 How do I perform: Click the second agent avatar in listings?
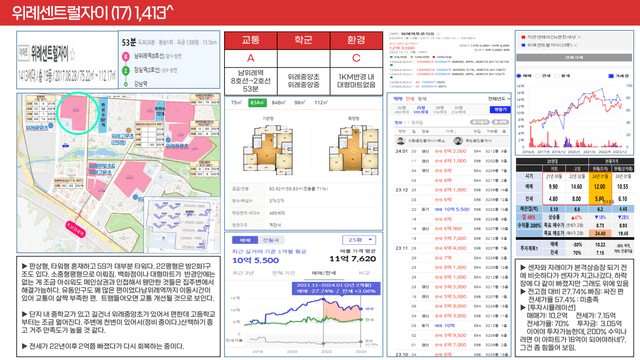(x=458, y=141)
